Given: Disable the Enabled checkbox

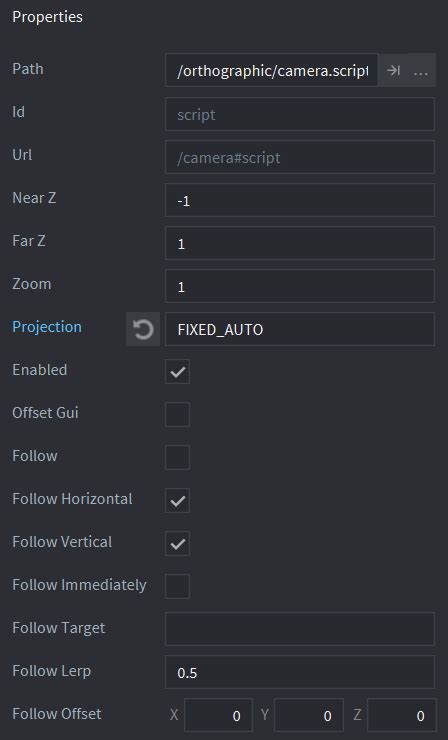Looking at the screenshot, I should coord(178,371).
